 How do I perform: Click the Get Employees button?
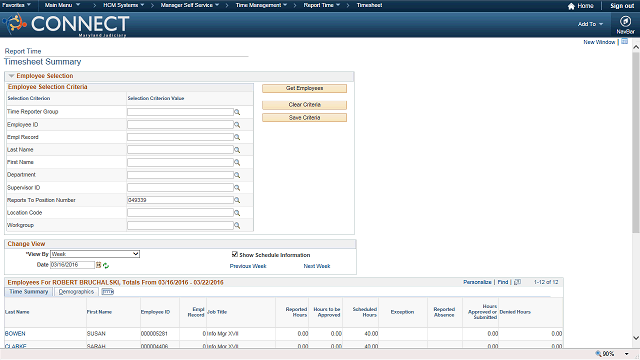point(304,88)
